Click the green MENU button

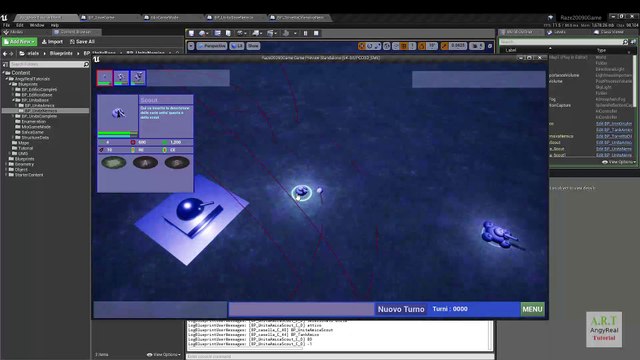pyautogui.click(x=532, y=309)
